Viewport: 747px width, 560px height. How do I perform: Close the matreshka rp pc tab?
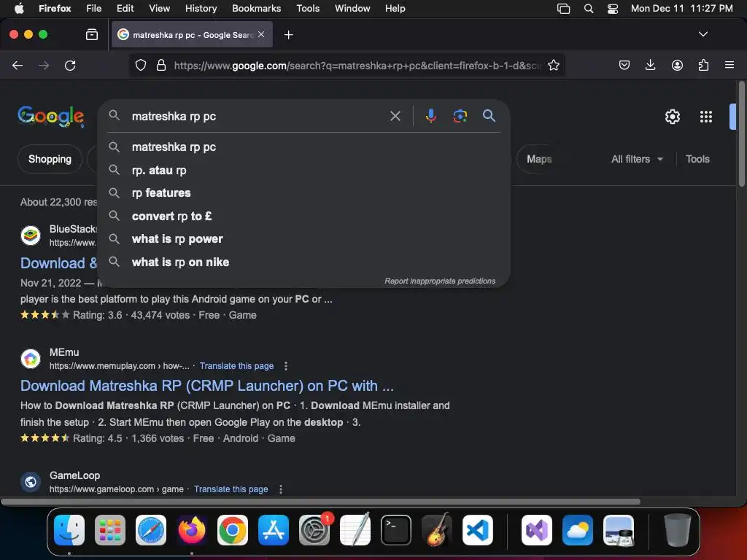(x=261, y=34)
